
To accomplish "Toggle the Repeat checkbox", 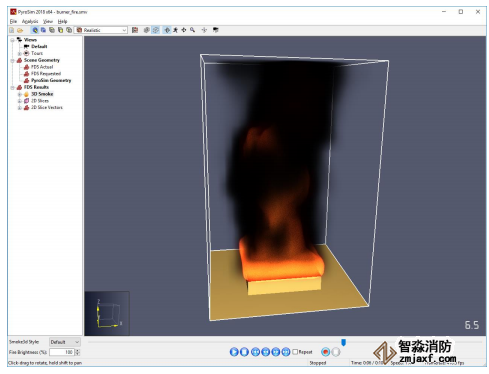I will [295, 352].
